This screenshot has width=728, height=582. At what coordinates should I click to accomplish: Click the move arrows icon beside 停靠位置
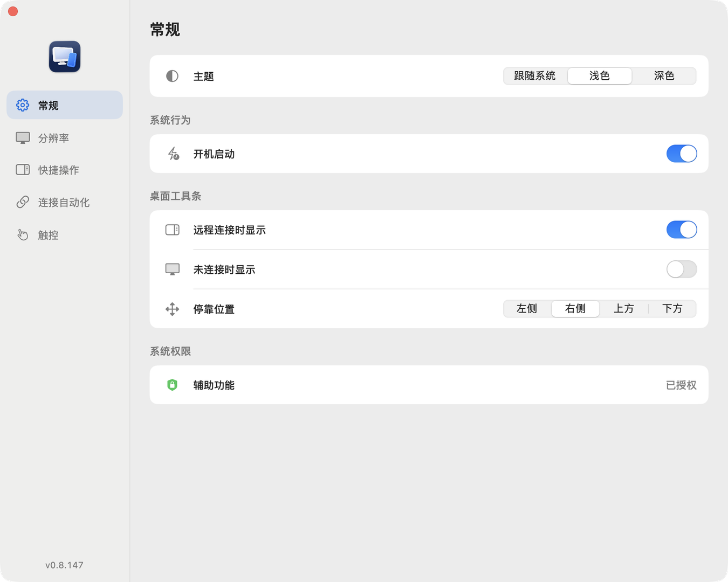[x=173, y=309]
